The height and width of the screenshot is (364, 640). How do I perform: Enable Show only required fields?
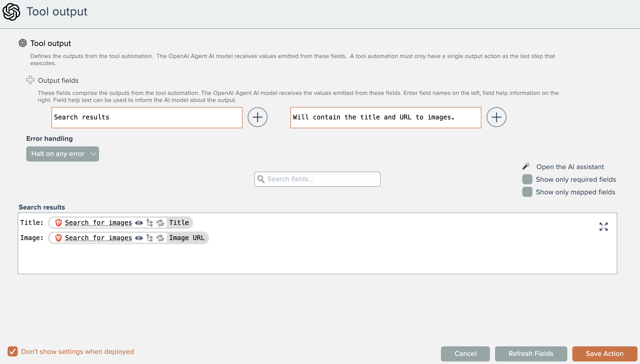pos(527,179)
